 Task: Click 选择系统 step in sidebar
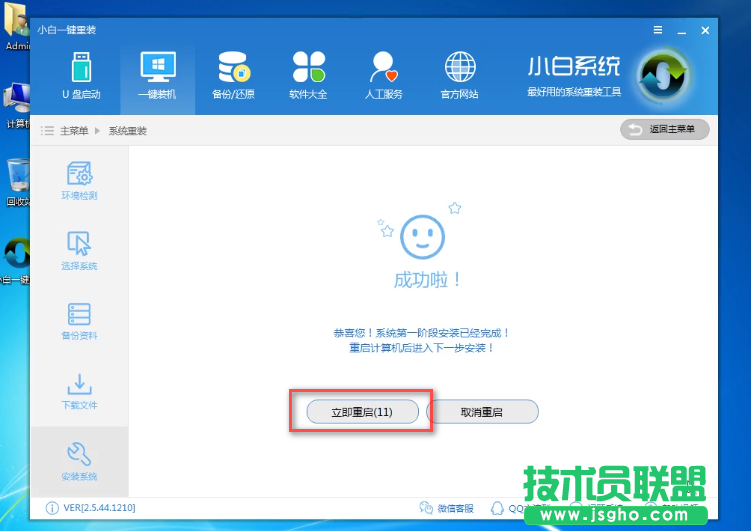[80, 251]
